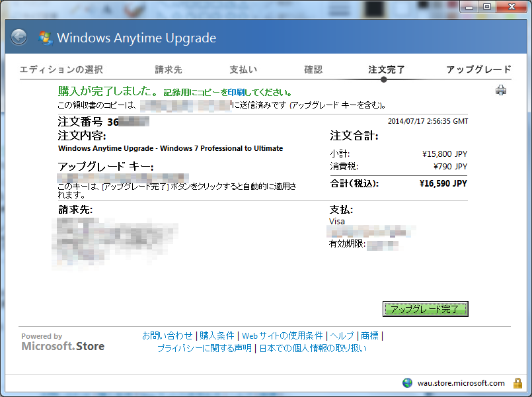The height and width of the screenshot is (397, 532).
Task: Click the 注文合計 heading
Action: click(x=354, y=136)
